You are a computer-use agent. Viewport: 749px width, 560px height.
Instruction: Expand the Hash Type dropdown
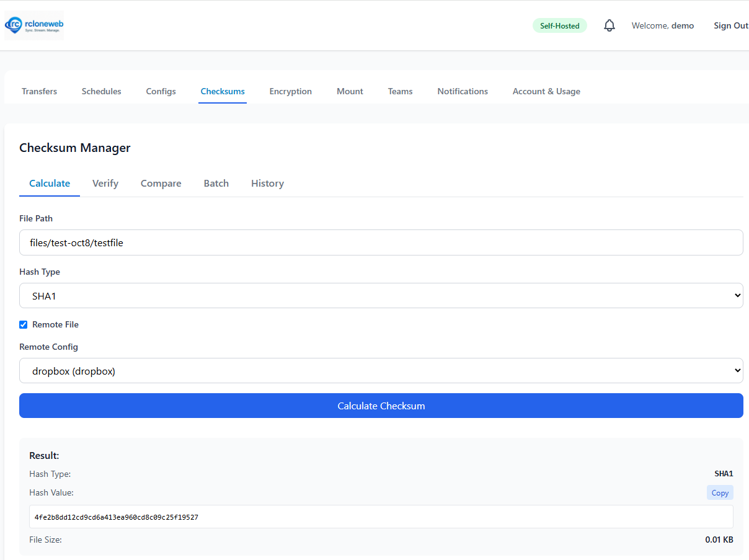point(381,296)
